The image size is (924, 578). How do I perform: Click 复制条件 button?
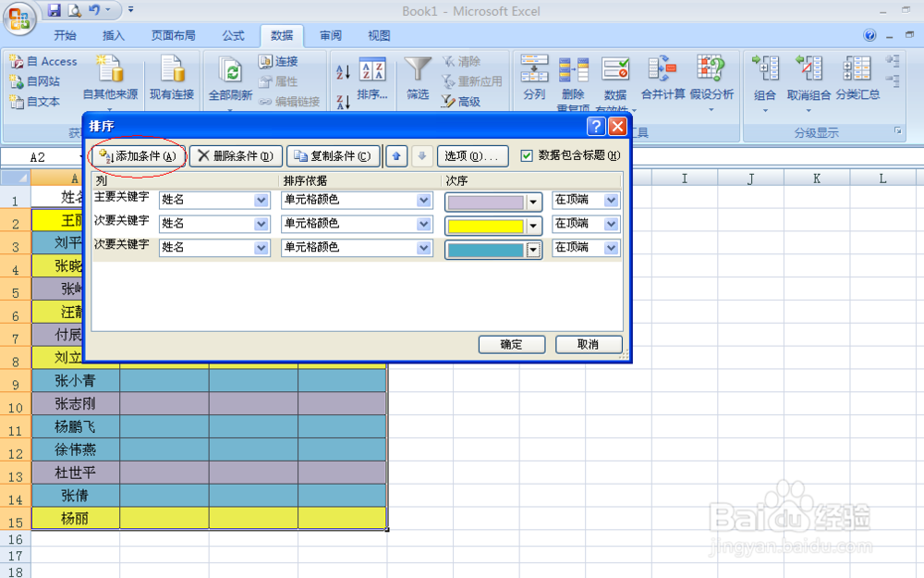pyautogui.click(x=333, y=156)
